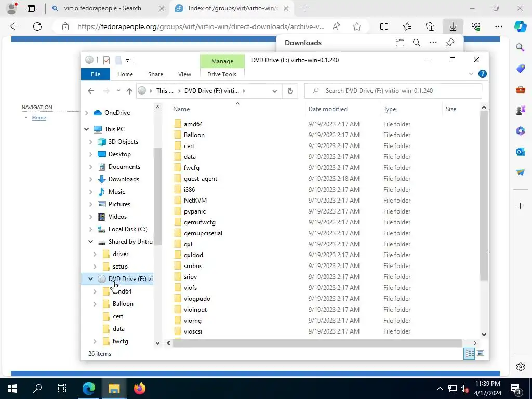Click Edge sidebar search icon

pyautogui.click(x=520, y=47)
